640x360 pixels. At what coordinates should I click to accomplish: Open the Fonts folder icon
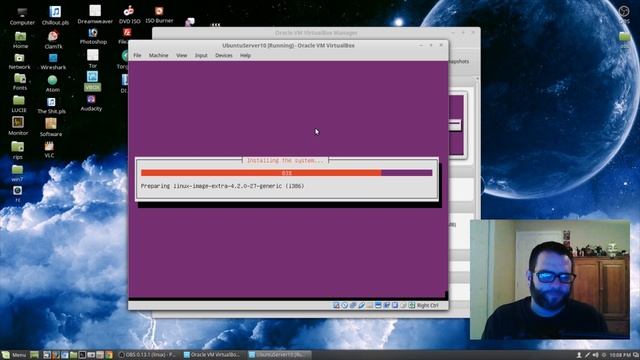[x=20, y=82]
